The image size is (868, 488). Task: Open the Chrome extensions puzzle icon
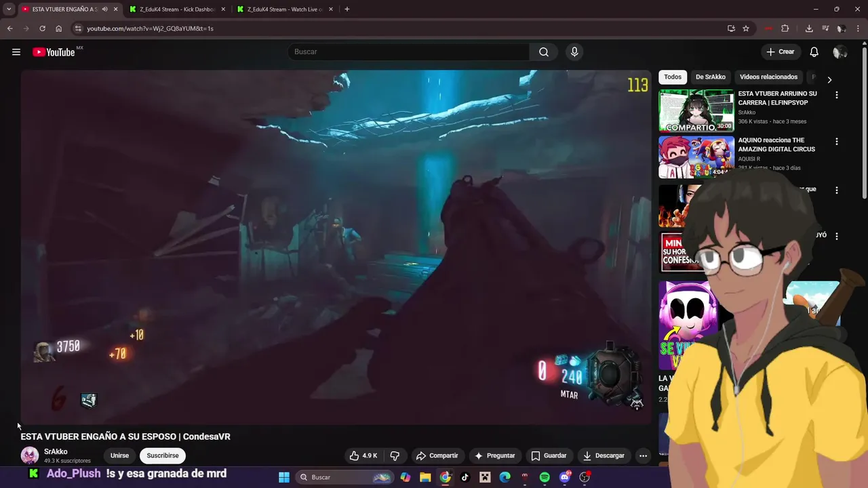(x=785, y=28)
